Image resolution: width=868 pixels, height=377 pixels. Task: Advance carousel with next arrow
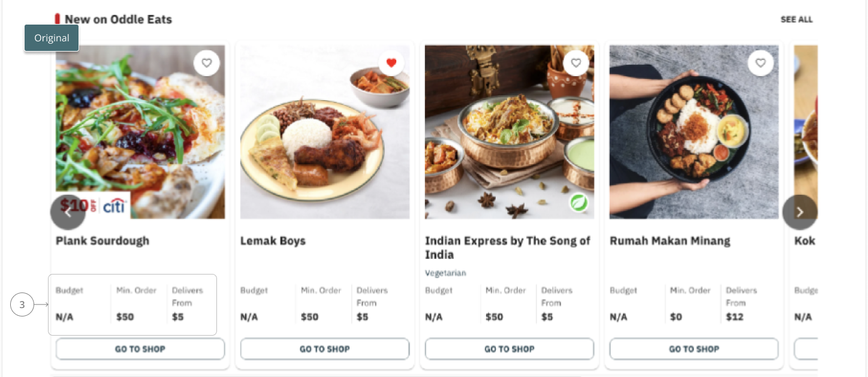800,212
